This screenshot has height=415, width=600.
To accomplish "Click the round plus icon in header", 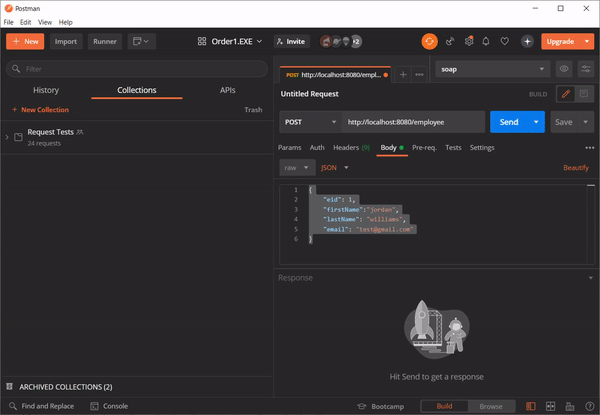I will pos(527,41).
